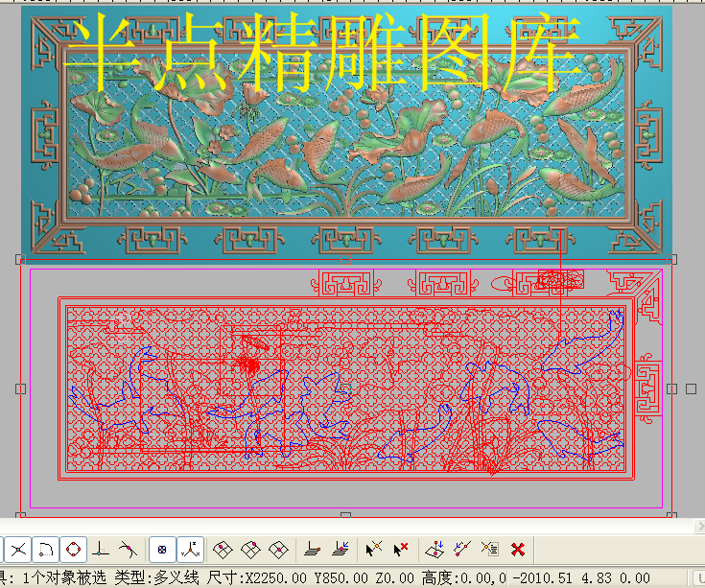Click the line points with blue arrow icon
The height and width of the screenshot is (588, 705).
[462, 549]
